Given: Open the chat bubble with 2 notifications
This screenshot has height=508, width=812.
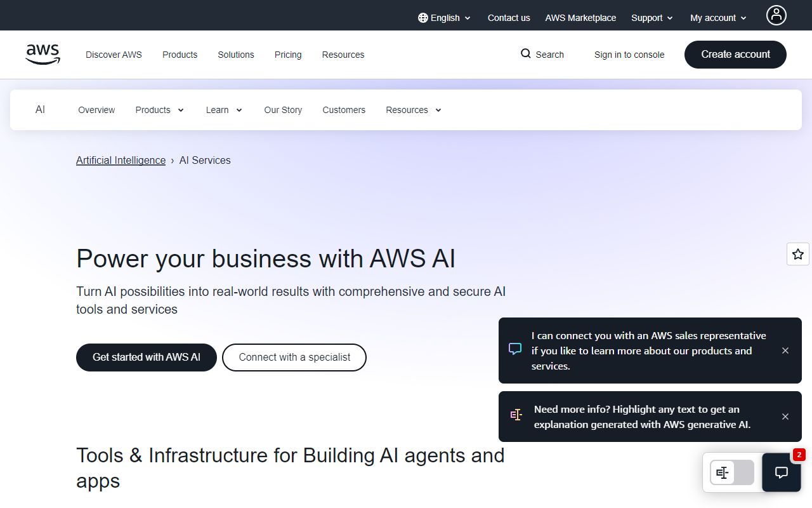Looking at the screenshot, I should [781, 472].
